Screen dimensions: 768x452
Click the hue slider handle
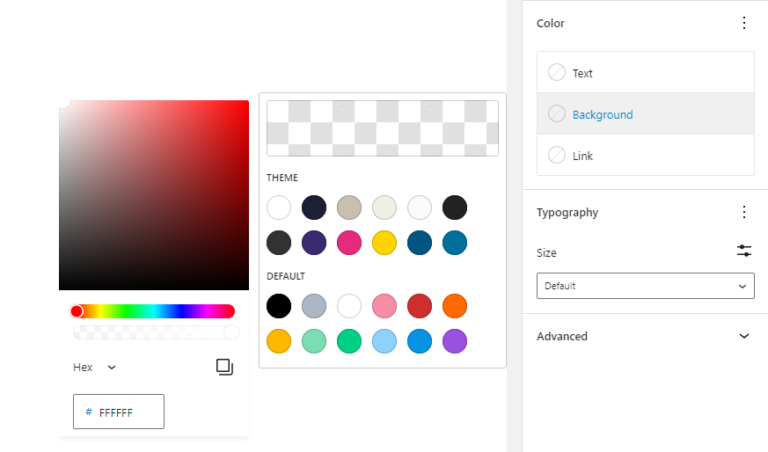pos(76,311)
